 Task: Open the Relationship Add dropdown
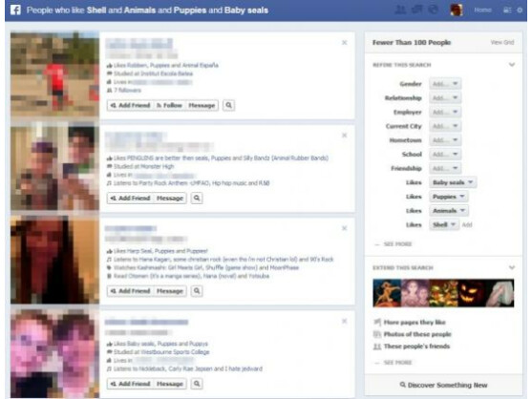click(445, 98)
